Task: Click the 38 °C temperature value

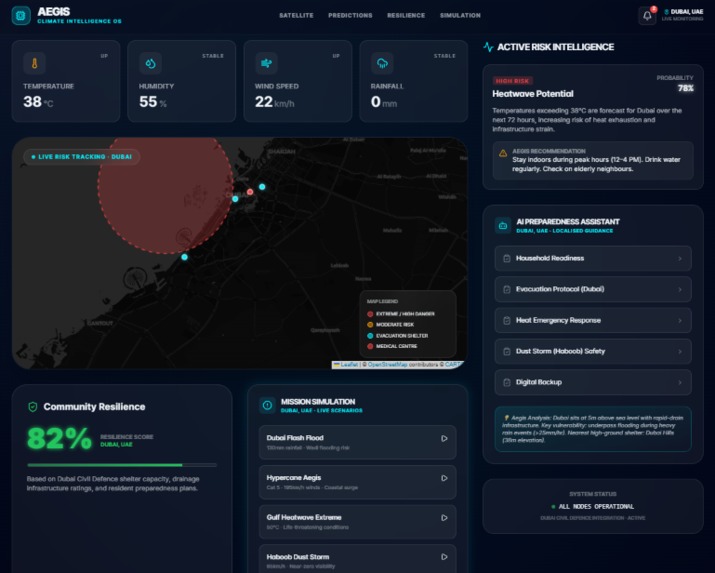Action: click(38, 102)
